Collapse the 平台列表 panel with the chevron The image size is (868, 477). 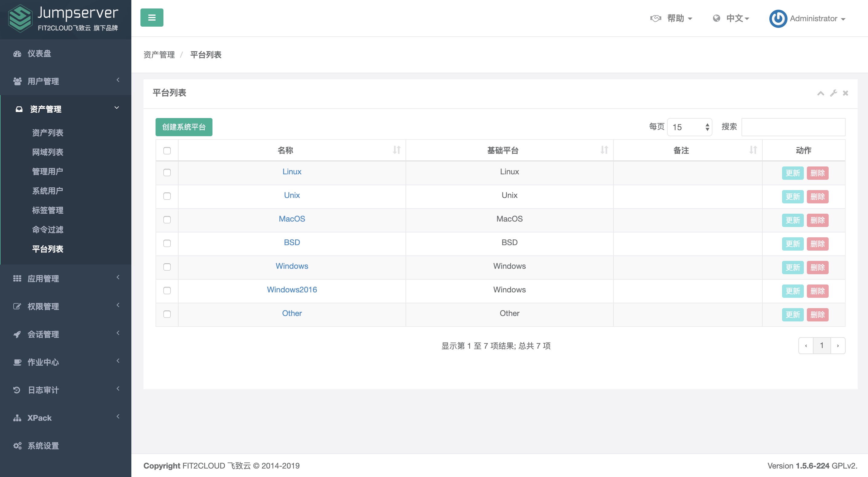821,93
